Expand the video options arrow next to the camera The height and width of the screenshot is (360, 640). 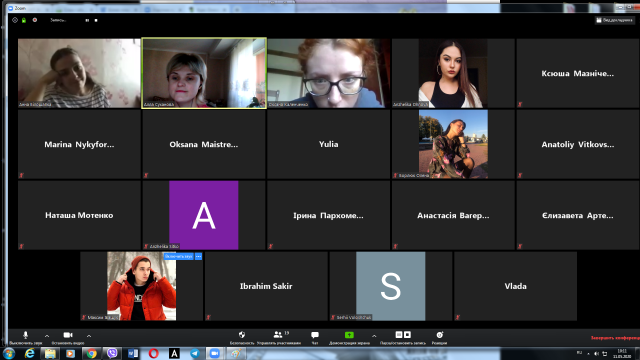[89, 336]
